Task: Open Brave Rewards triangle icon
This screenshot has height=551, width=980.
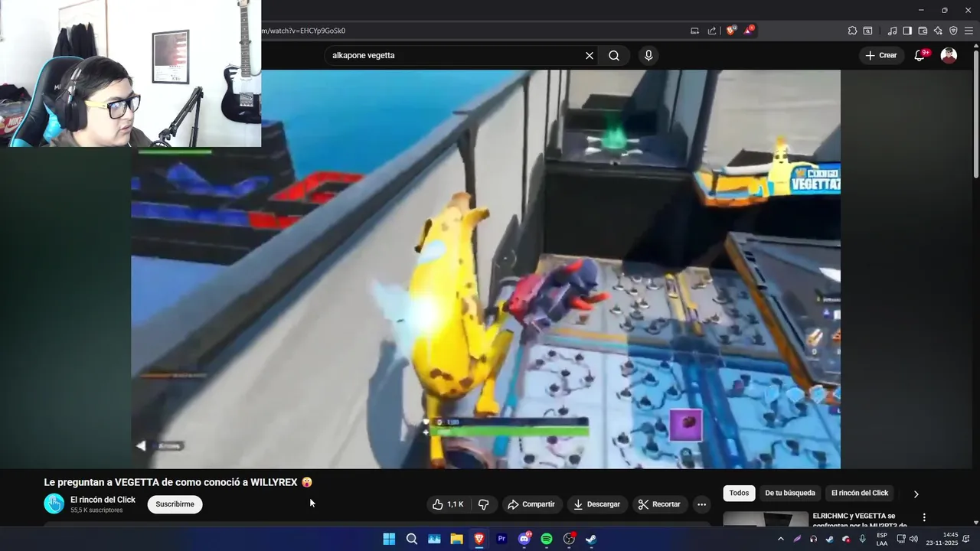Action: [x=749, y=31]
